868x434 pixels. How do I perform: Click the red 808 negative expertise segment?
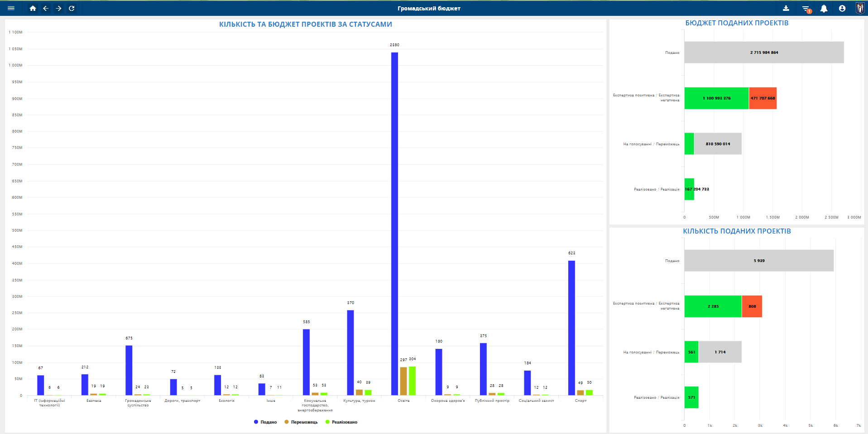coord(752,306)
